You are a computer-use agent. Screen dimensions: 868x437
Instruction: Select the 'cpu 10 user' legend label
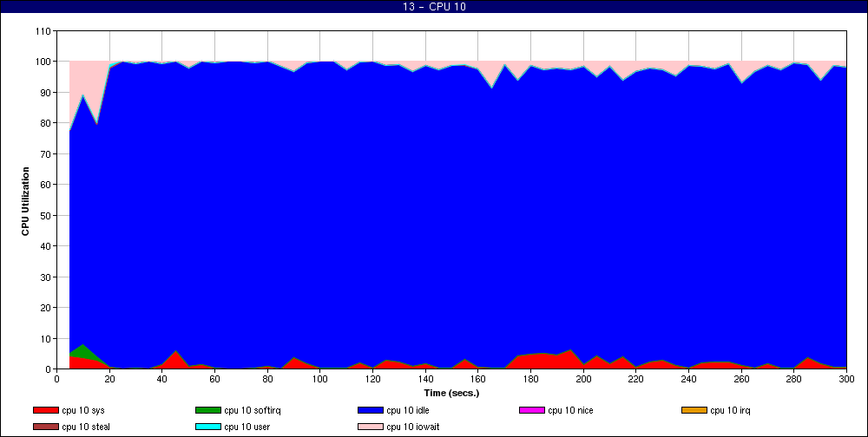point(247,427)
